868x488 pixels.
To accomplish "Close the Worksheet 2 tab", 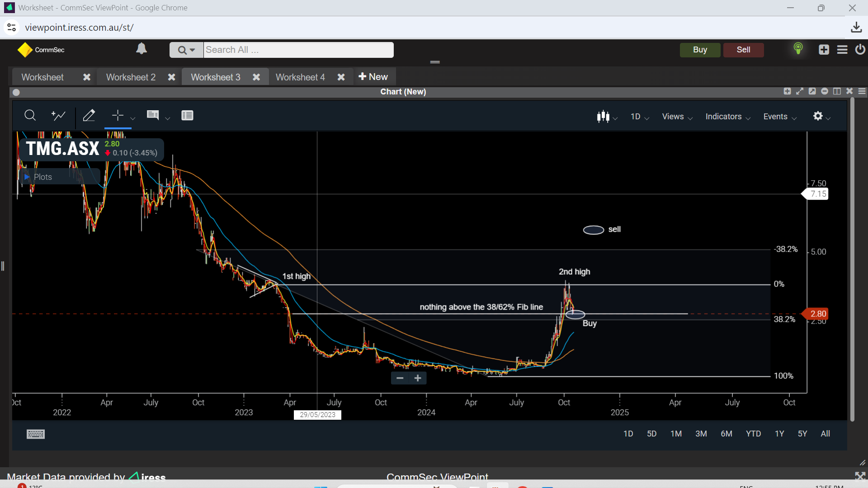I will [171, 77].
